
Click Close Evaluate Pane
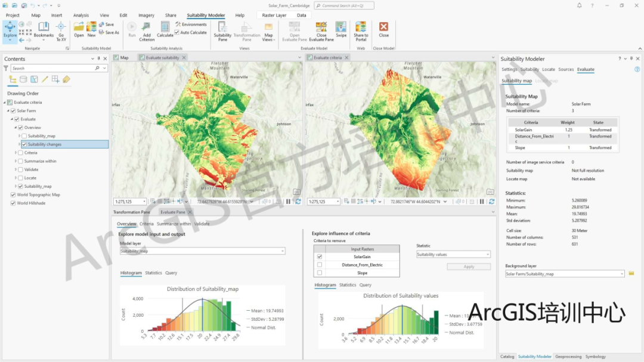point(321,31)
